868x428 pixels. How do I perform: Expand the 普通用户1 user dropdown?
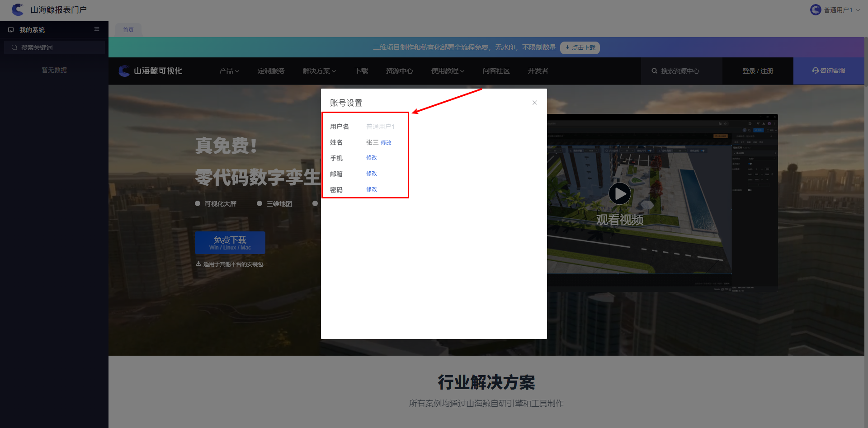(x=858, y=10)
